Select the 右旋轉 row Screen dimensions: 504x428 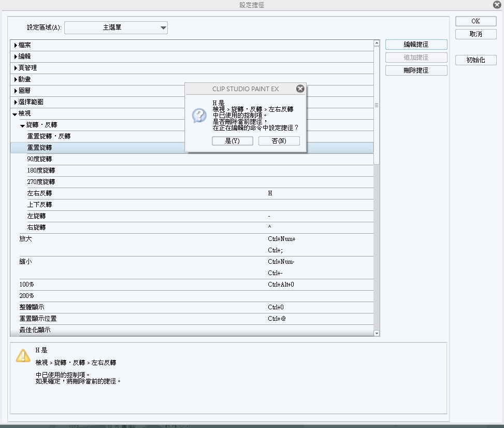(192, 227)
